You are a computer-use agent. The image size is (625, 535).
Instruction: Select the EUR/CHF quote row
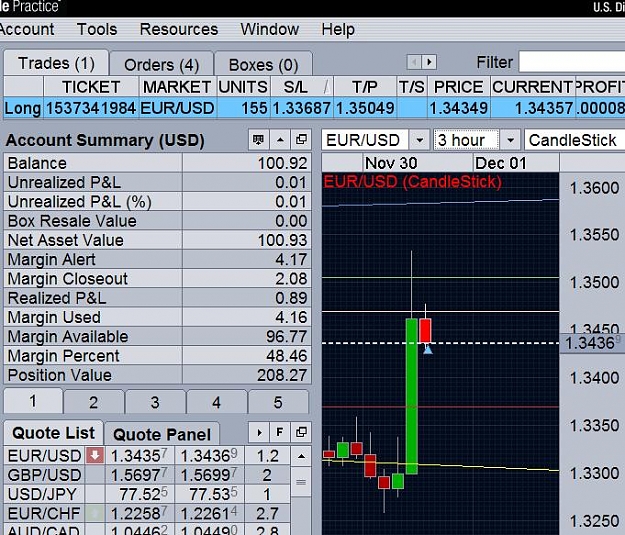click(147, 513)
